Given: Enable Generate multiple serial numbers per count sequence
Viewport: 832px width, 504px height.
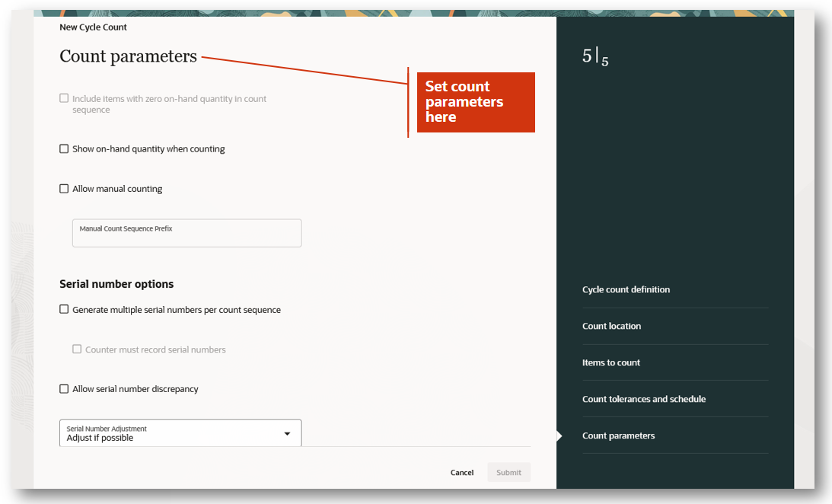Looking at the screenshot, I should tap(64, 309).
